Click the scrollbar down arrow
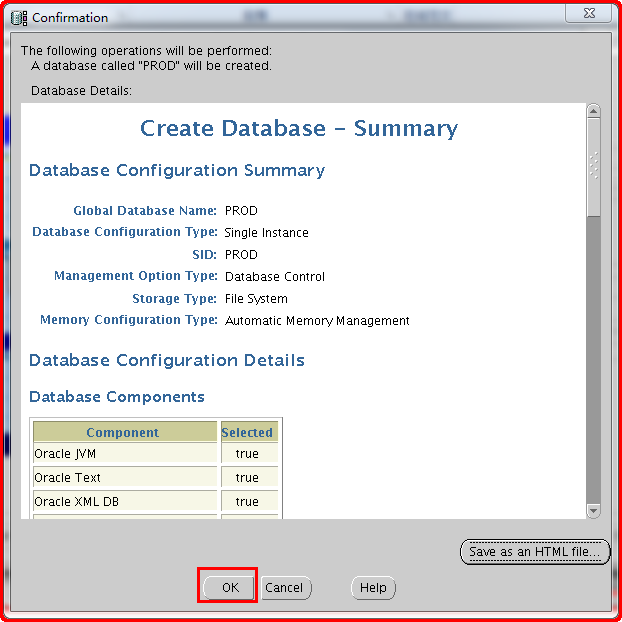 (x=593, y=511)
